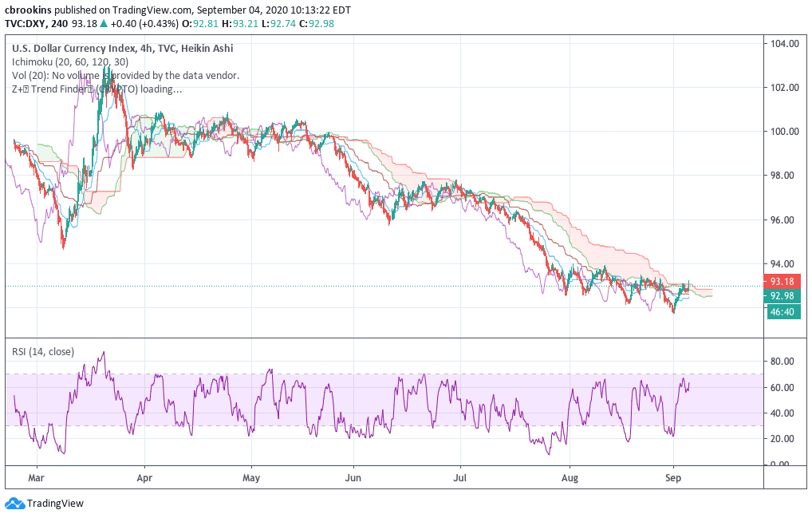The width and height of the screenshot is (812, 518).
Task: Click the Jul label on time axis
Action: pos(460,477)
